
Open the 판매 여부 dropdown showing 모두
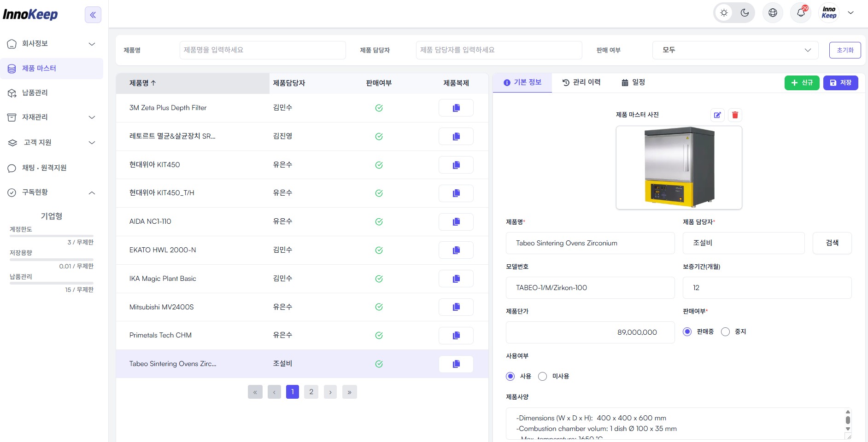coord(735,50)
